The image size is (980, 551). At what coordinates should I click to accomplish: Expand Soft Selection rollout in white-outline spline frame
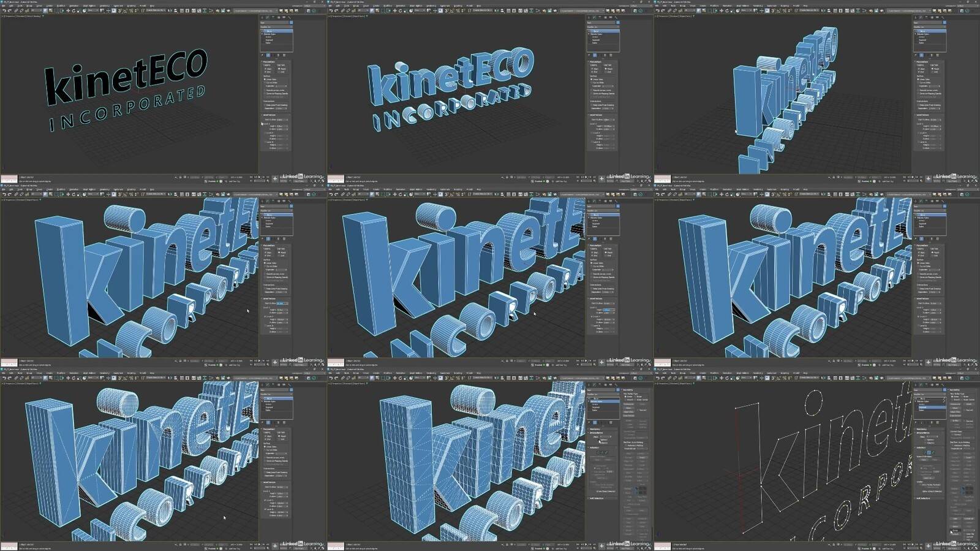(x=922, y=498)
